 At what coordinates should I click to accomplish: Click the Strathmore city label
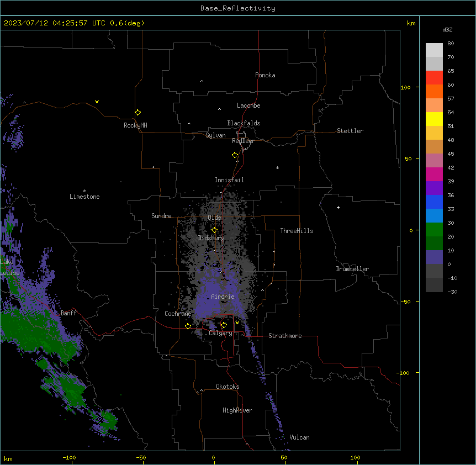[x=285, y=336]
